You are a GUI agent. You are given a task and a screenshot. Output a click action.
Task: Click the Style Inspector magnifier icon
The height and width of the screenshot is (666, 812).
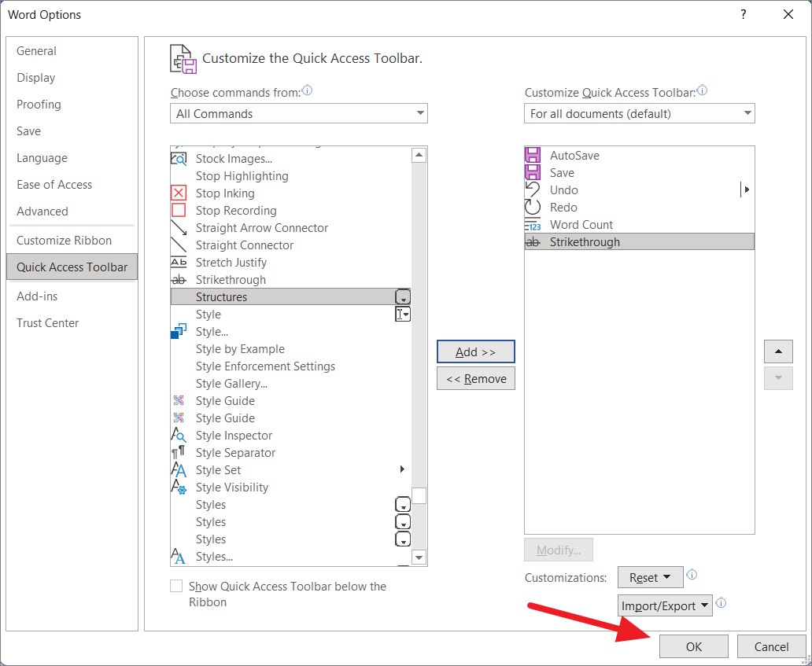pyautogui.click(x=179, y=435)
